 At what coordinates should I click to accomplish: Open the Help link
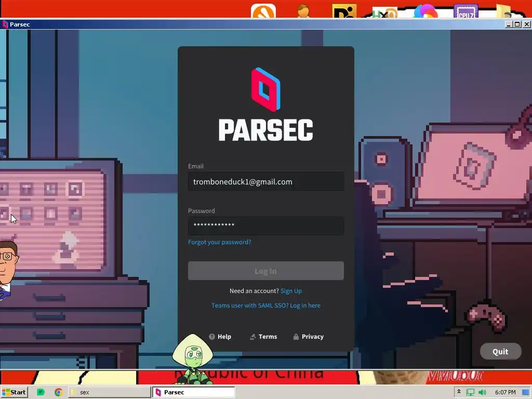[x=220, y=337]
